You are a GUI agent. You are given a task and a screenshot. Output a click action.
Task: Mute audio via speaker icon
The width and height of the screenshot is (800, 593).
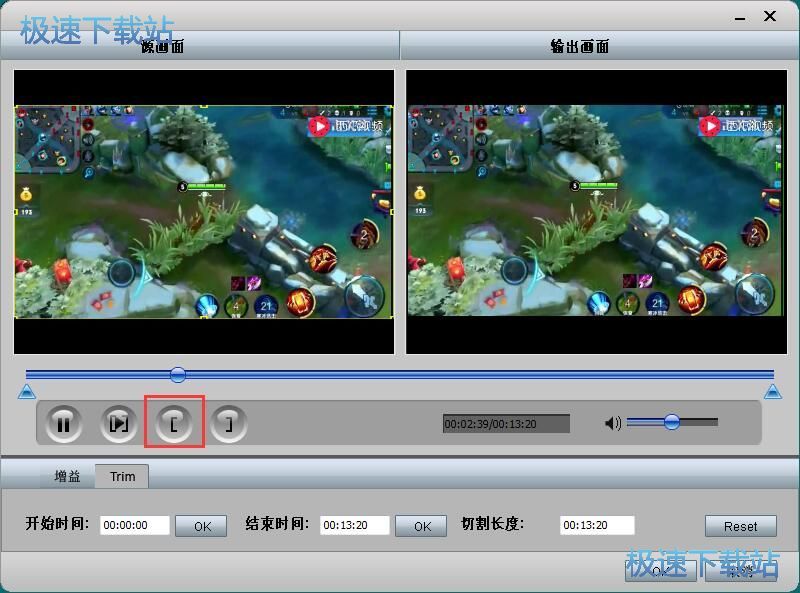pyautogui.click(x=613, y=423)
